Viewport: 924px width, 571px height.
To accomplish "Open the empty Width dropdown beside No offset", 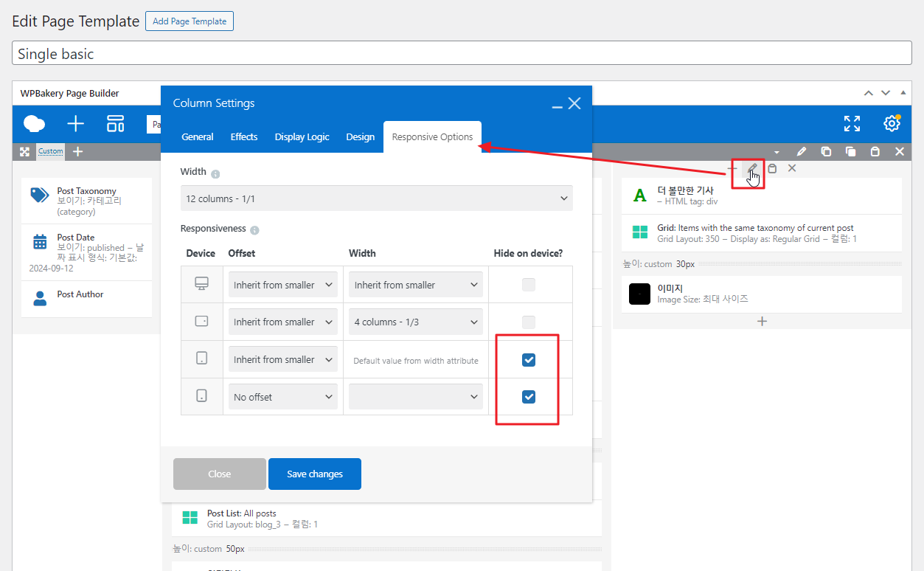I will click(416, 397).
